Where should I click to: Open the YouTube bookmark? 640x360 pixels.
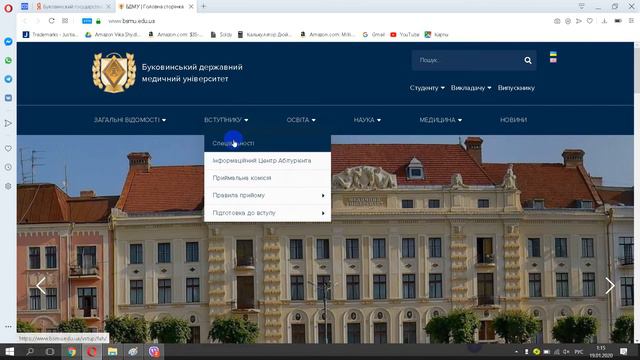tap(405, 35)
